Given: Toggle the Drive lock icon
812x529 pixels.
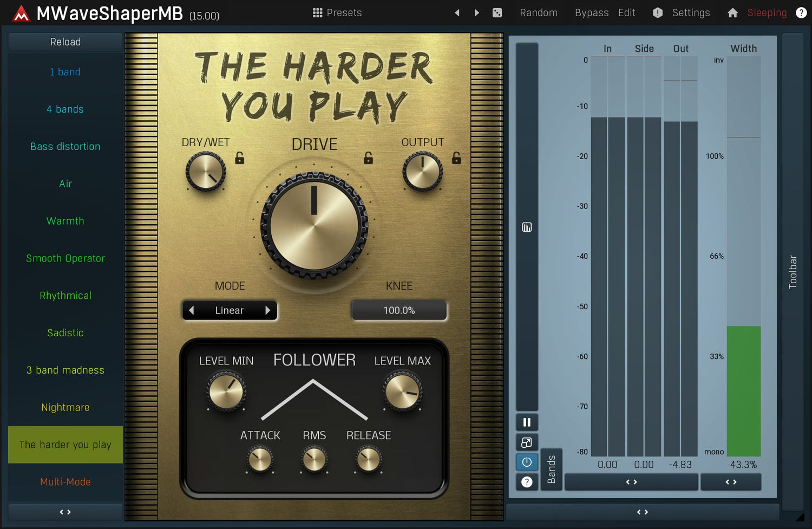Looking at the screenshot, I should point(368,158).
